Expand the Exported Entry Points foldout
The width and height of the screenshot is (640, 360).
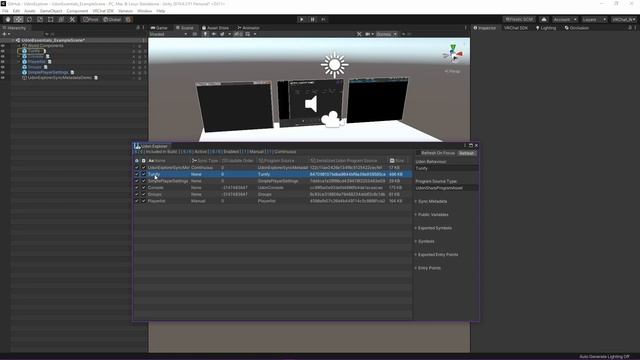(x=437, y=255)
